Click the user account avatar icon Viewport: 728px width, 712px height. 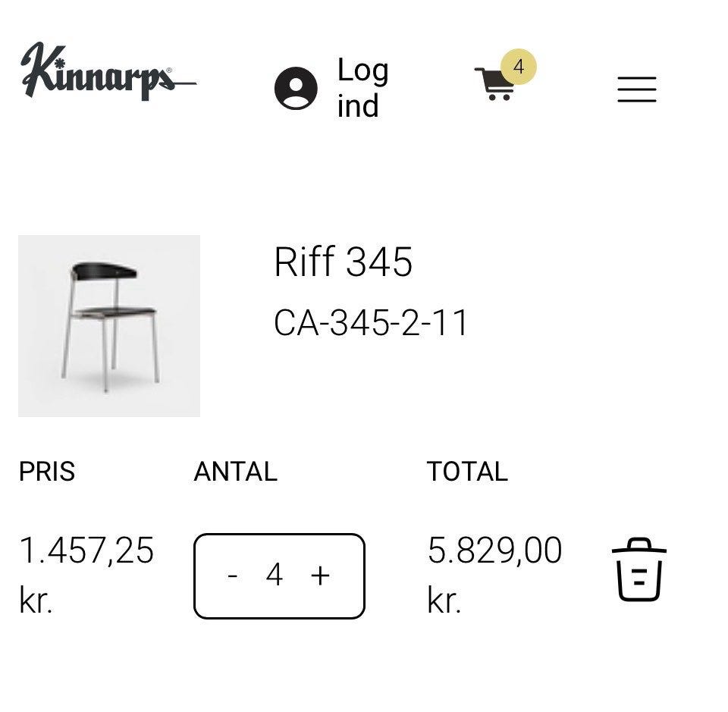(x=297, y=88)
